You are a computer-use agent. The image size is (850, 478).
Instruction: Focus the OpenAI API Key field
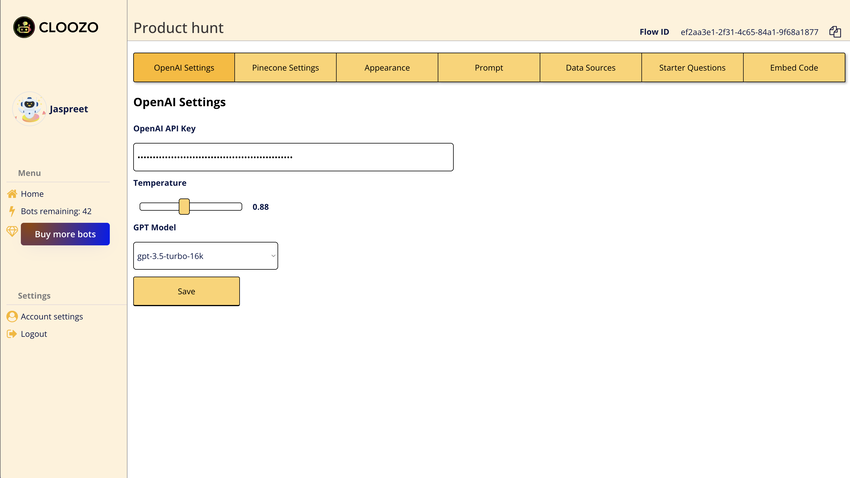[x=293, y=157]
